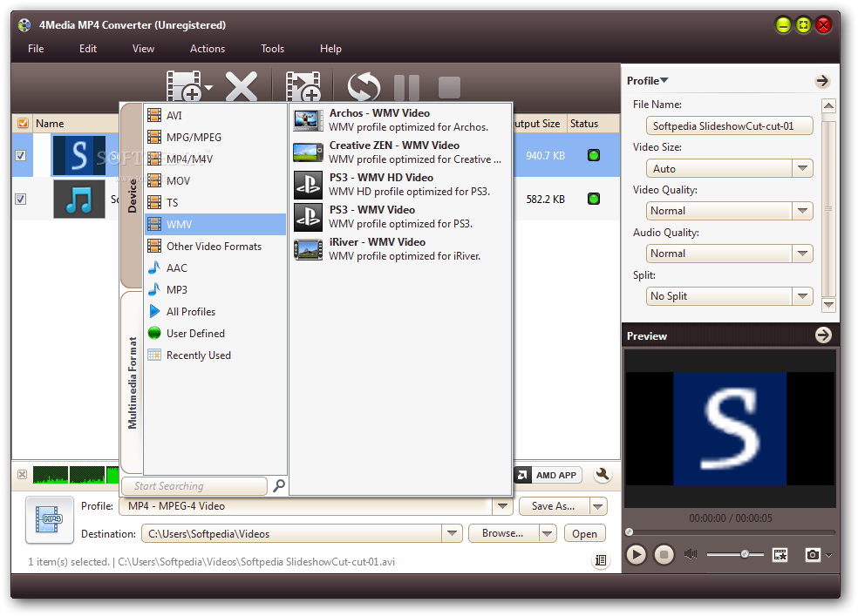
Task: Select the MOV format category
Action: pos(215,181)
